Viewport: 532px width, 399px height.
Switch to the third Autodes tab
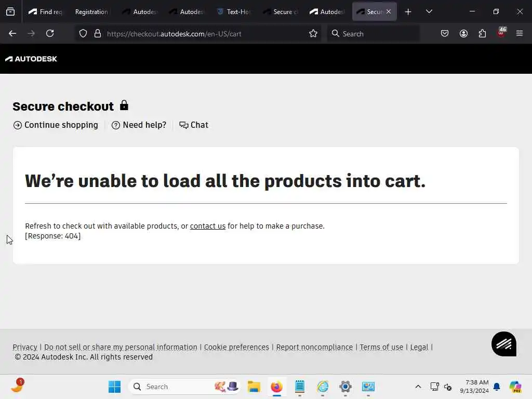[328, 12]
